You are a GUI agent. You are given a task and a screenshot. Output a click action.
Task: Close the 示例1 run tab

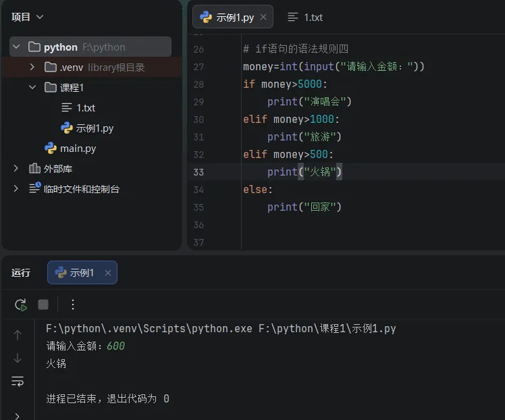pos(108,273)
